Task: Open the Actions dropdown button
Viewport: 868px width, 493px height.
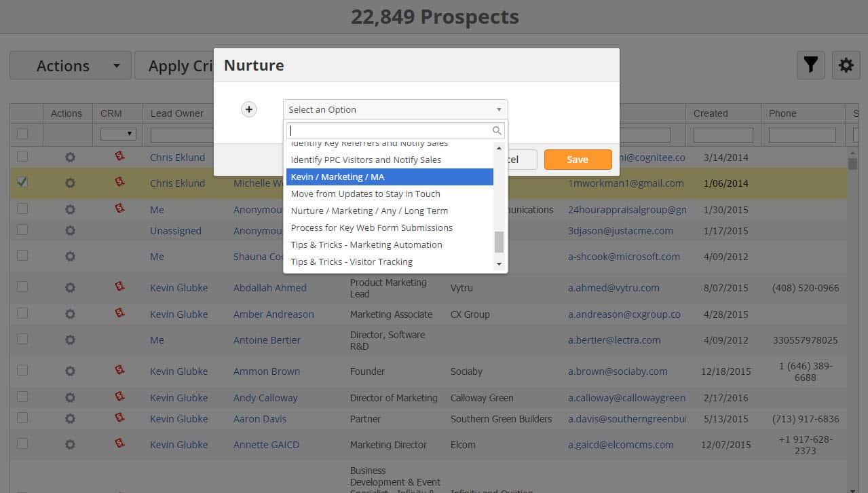Action: pos(71,66)
